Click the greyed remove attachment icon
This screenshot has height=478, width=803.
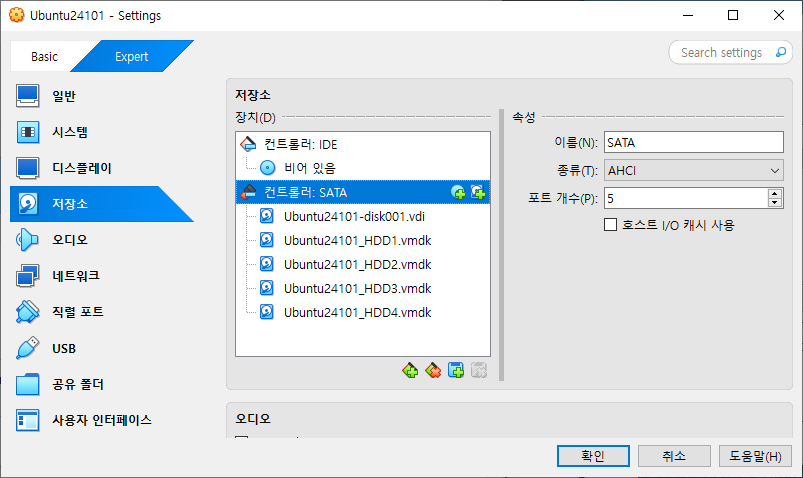pos(479,370)
